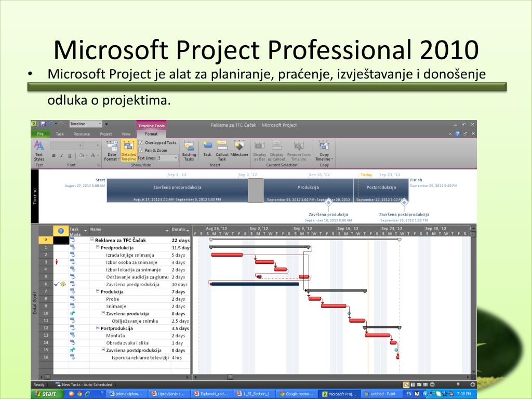Select the Izbor lokacija za snimanje task
The height and width of the screenshot is (399, 532).
point(134,270)
